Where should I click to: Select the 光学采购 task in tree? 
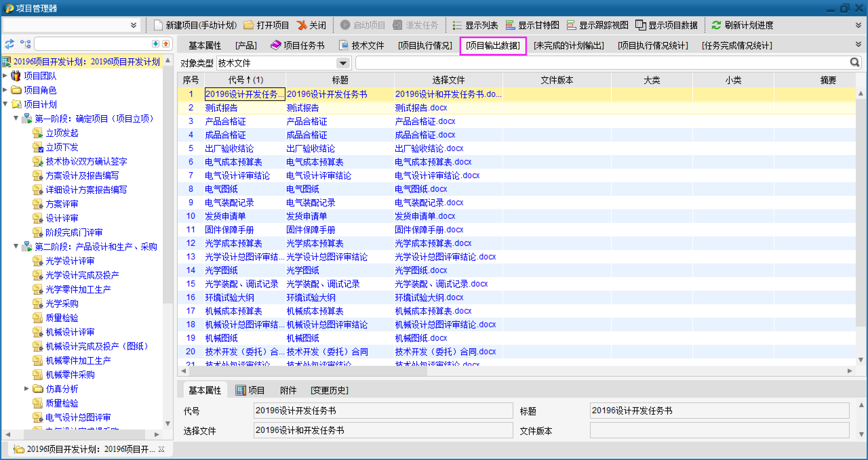(x=62, y=304)
